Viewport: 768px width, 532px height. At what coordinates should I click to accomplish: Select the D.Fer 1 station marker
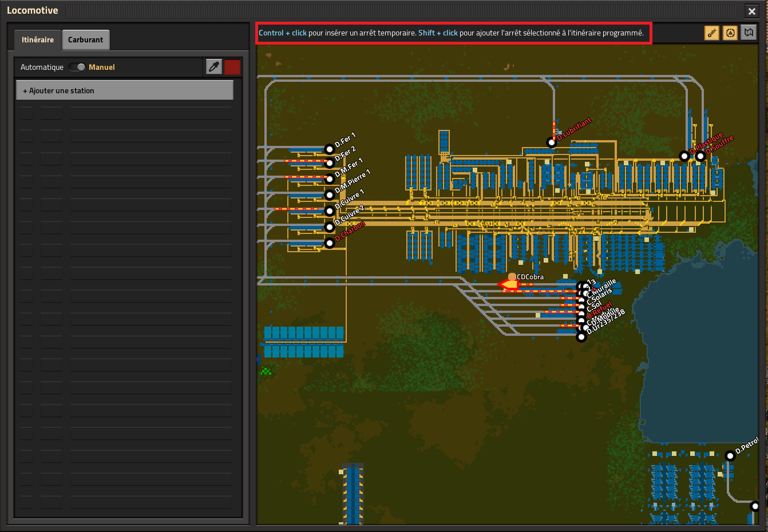click(329, 149)
